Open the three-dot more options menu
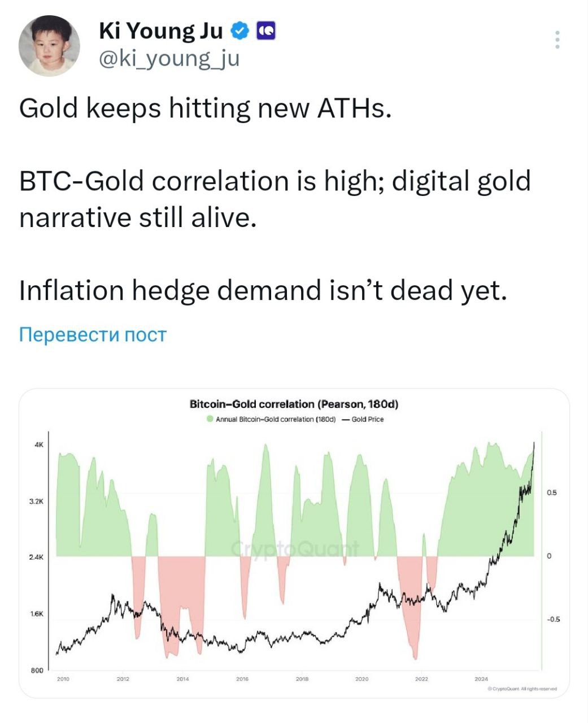The image size is (588, 723). pyautogui.click(x=557, y=40)
